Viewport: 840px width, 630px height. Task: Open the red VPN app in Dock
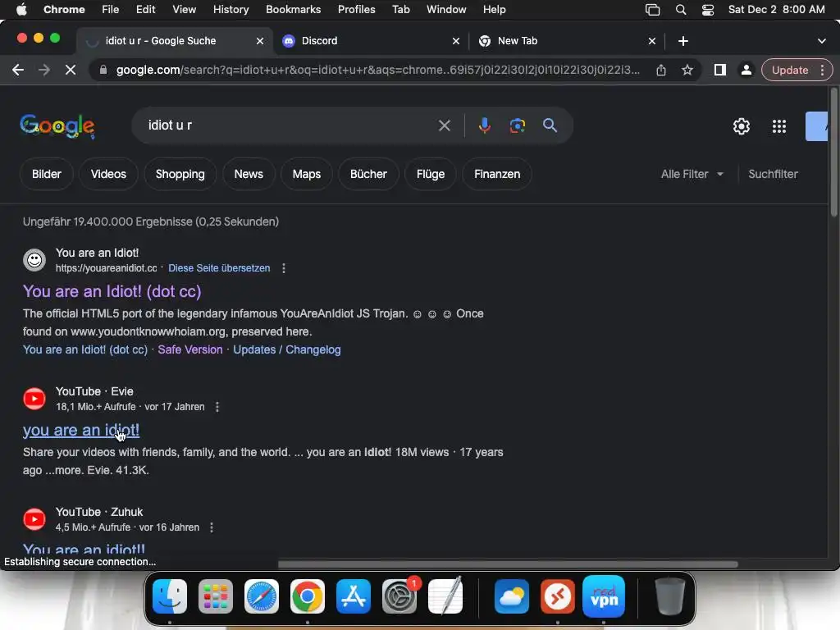604,596
